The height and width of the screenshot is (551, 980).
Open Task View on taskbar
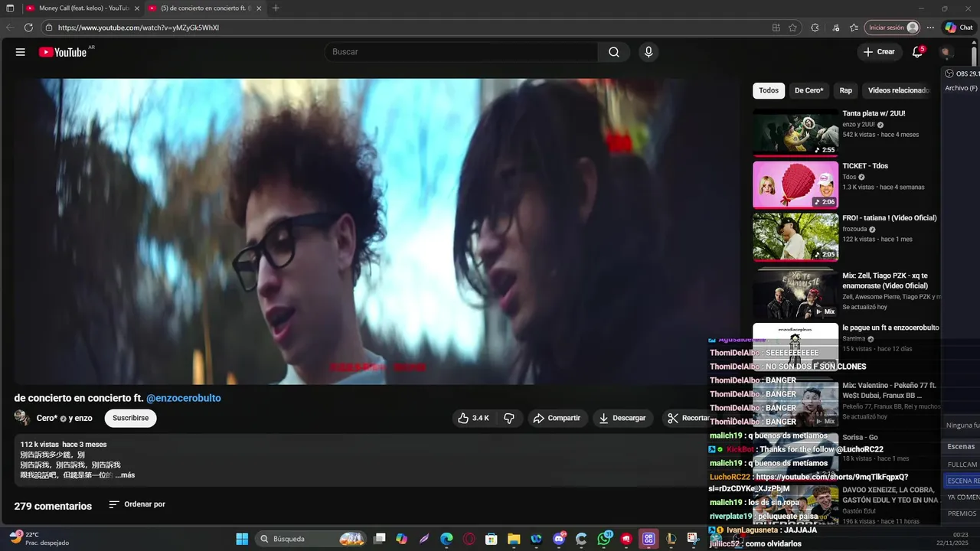pos(379,539)
